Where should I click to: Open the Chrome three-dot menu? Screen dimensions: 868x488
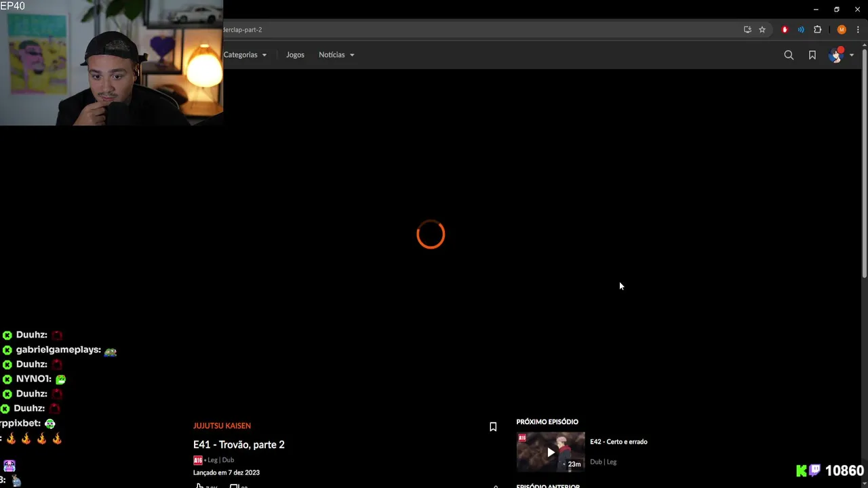(x=858, y=30)
